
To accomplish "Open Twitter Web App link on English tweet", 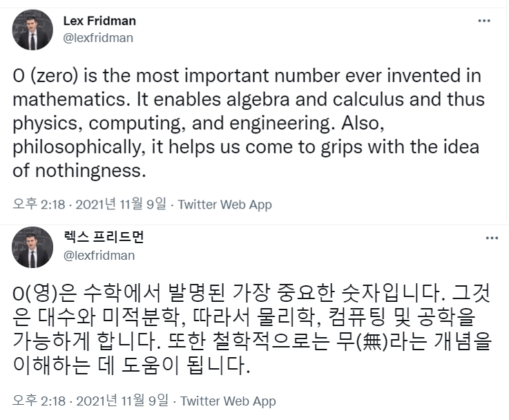I will tap(224, 204).
